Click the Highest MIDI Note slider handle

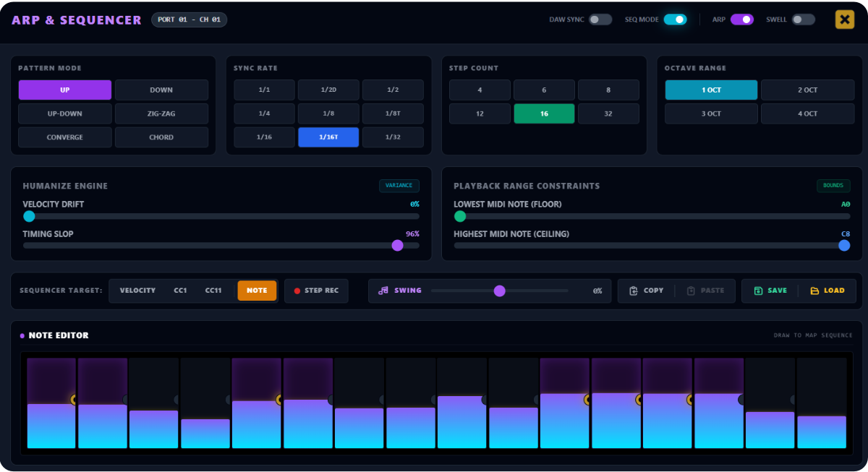tap(844, 245)
